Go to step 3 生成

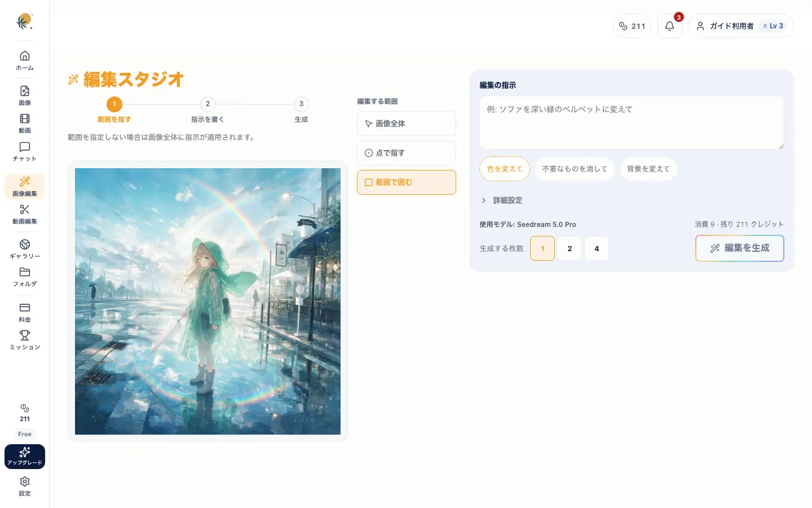[x=301, y=110]
